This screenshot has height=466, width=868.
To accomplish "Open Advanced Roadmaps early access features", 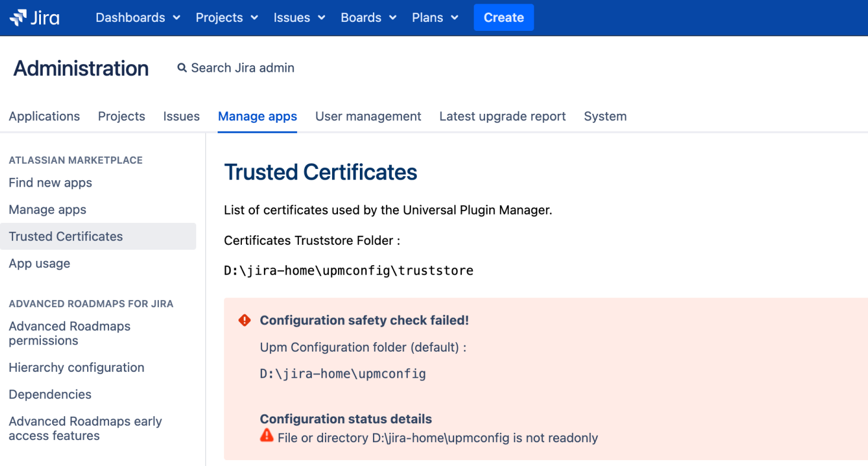I will 85,428.
